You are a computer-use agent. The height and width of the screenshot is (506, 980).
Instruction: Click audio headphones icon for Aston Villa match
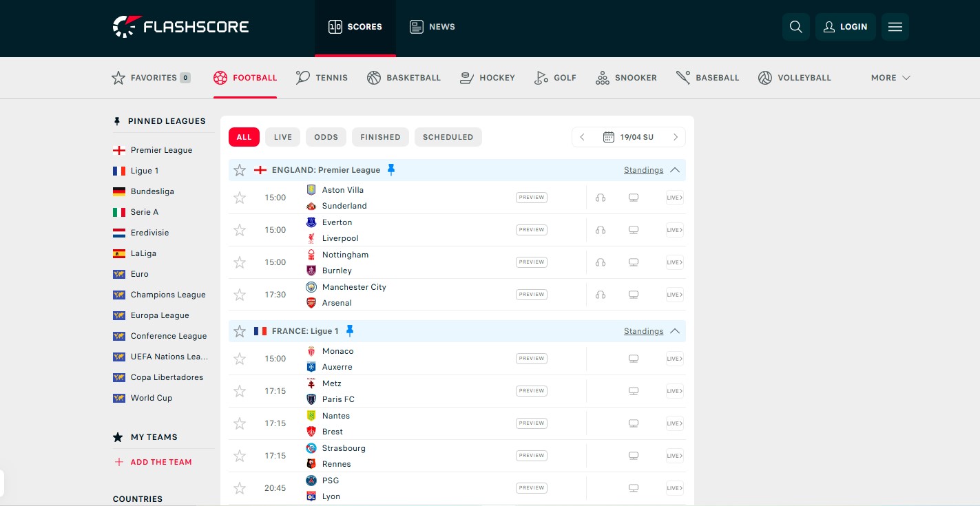pyautogui.click(x=600, y=198)
